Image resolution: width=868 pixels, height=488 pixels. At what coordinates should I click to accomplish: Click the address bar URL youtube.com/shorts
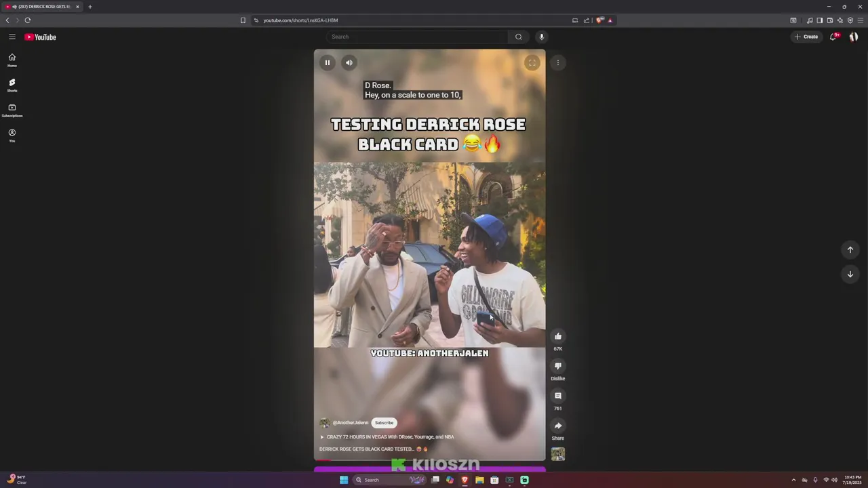click(x=300, y=20)
